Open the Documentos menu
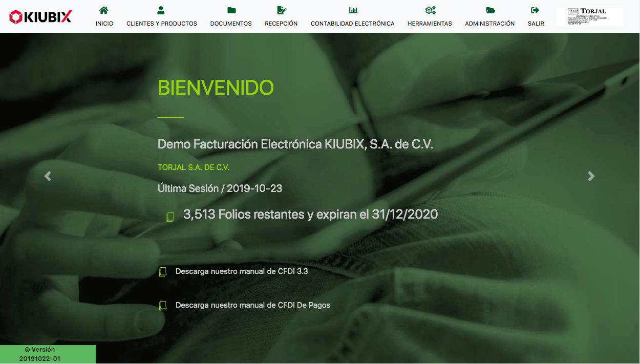 (231, 24)
